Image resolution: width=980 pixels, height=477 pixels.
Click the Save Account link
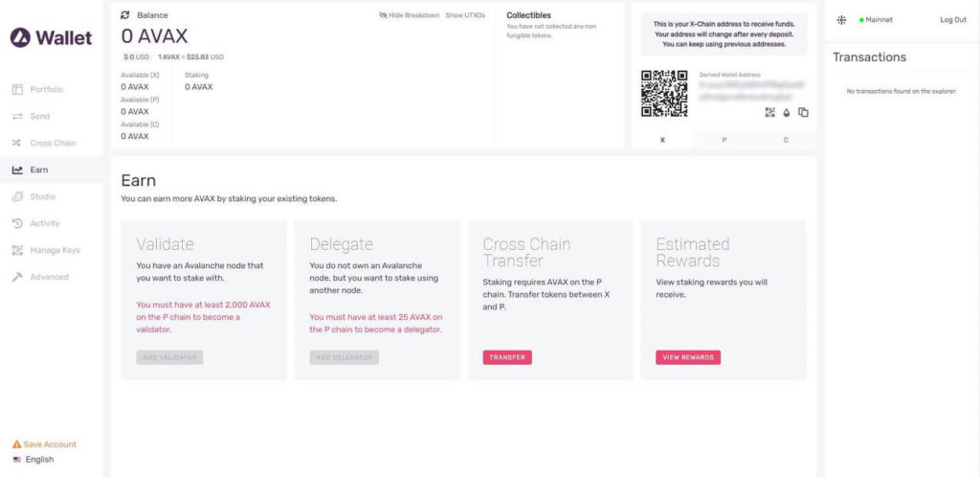pyautogui.click(x=44, y=443)
